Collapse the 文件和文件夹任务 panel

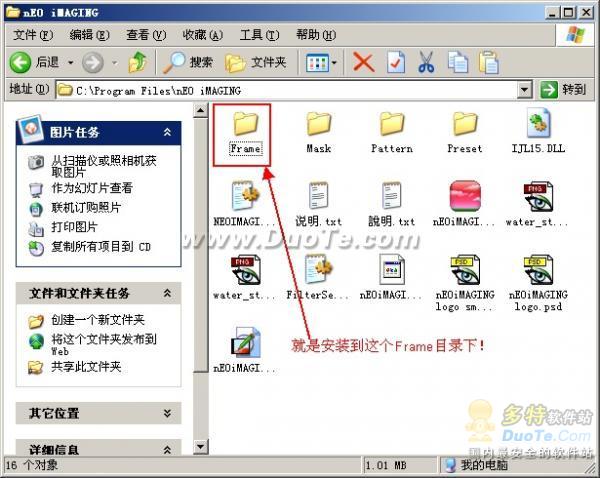167,294
